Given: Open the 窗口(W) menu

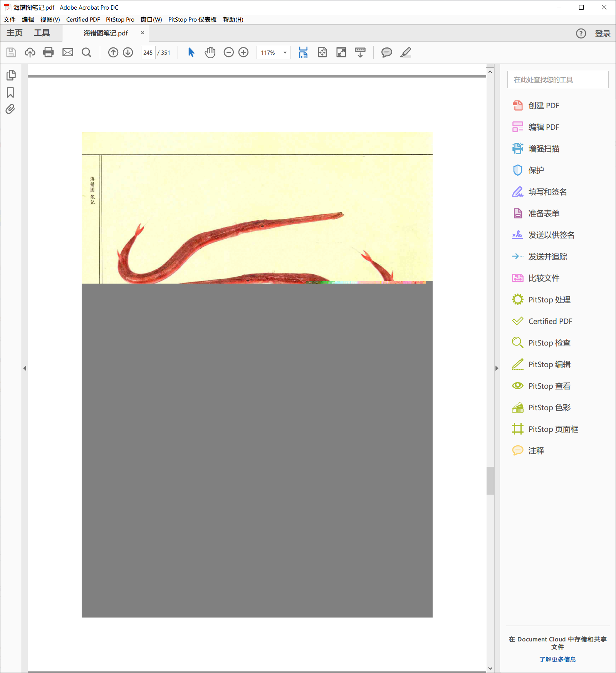Looking at the screenshot, I should coord(151,20).
